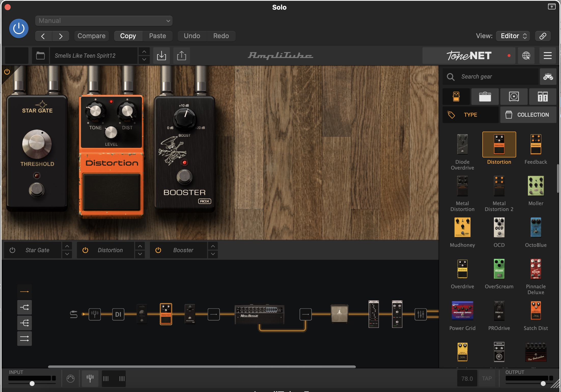Image resolution: width=561 pixels, height=392 pixels.
Task: Select the Booster pedal in signal chain
Action: [x=190, y=314]
